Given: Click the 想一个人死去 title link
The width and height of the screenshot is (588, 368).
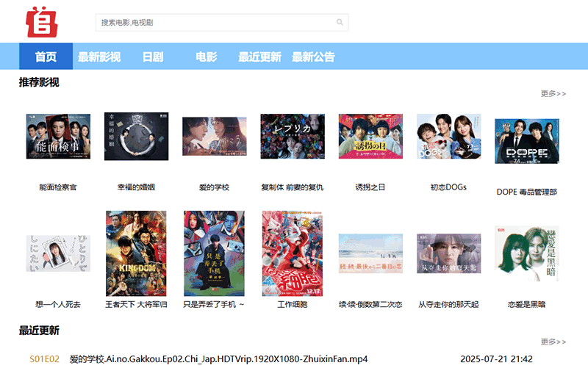Looking at the screenshot, I should click(58, 304).
